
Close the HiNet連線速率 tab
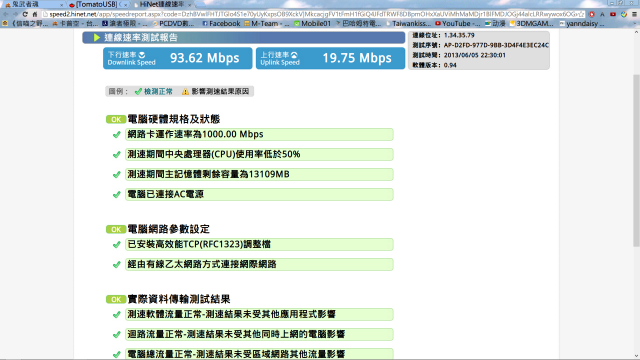click(190, 5)
